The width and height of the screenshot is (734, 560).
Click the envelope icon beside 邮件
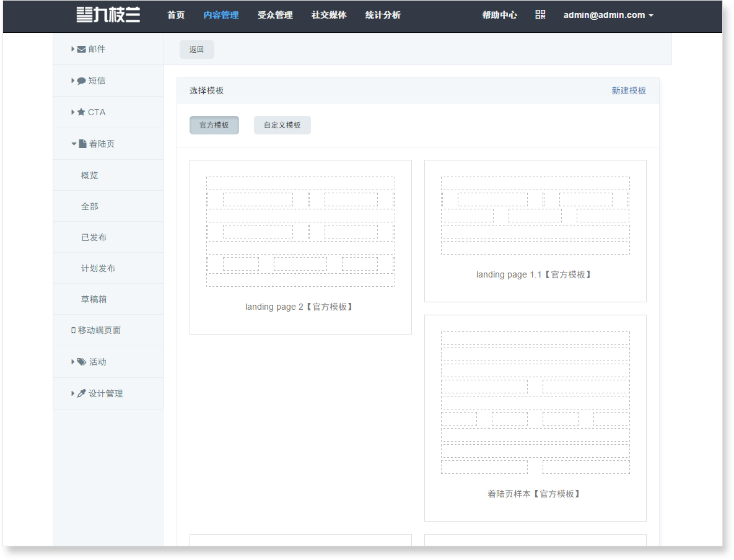coord(81,49)
